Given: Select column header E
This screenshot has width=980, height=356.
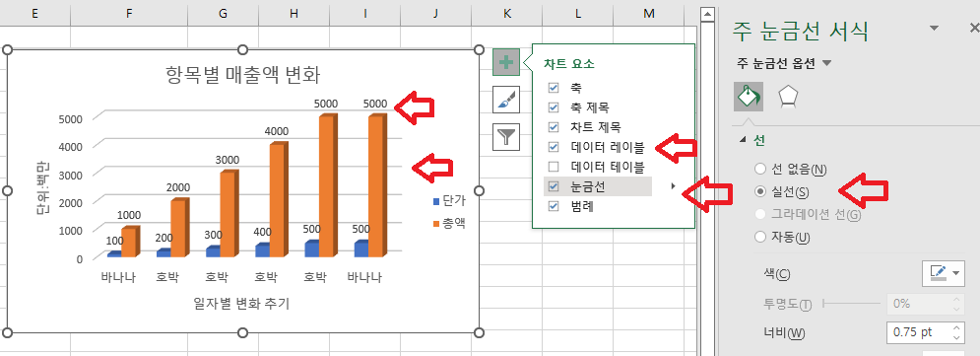Looking at the screenshot, I should (x=34, y=13).
